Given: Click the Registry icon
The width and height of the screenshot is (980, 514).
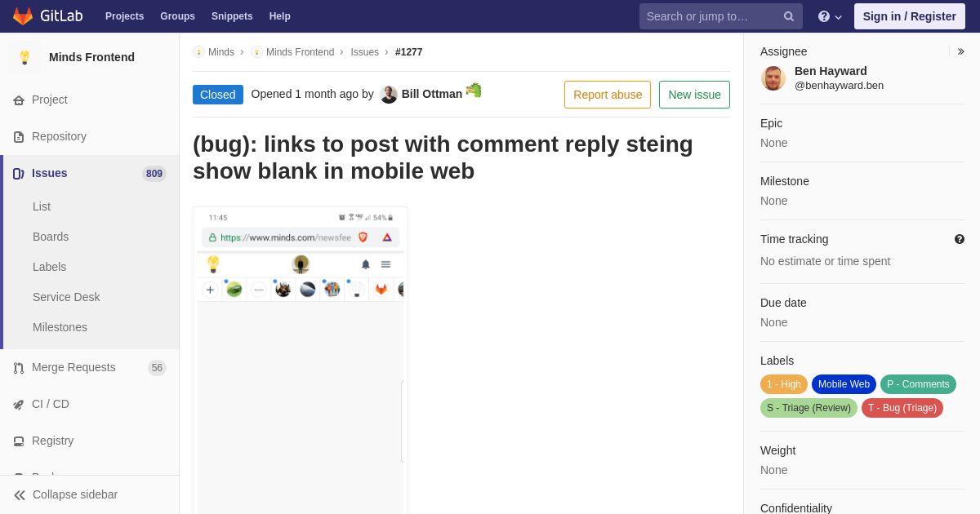Looking at the screenshot, I should (x=19, y=441).
